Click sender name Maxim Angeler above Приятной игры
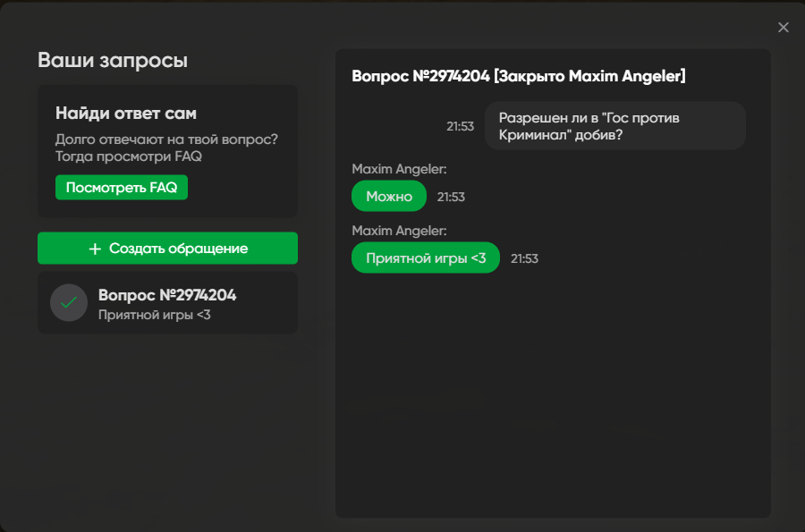Viewport: 805px width, 532px height. tap(399, 231)
